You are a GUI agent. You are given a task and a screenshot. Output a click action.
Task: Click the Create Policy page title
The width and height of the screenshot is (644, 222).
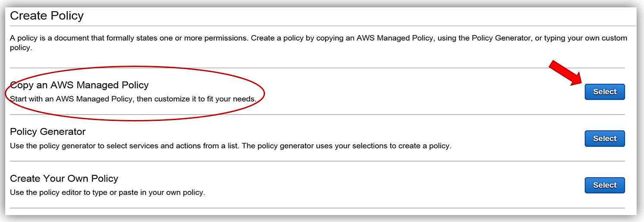pyautogui.click(x=47, y=16)
